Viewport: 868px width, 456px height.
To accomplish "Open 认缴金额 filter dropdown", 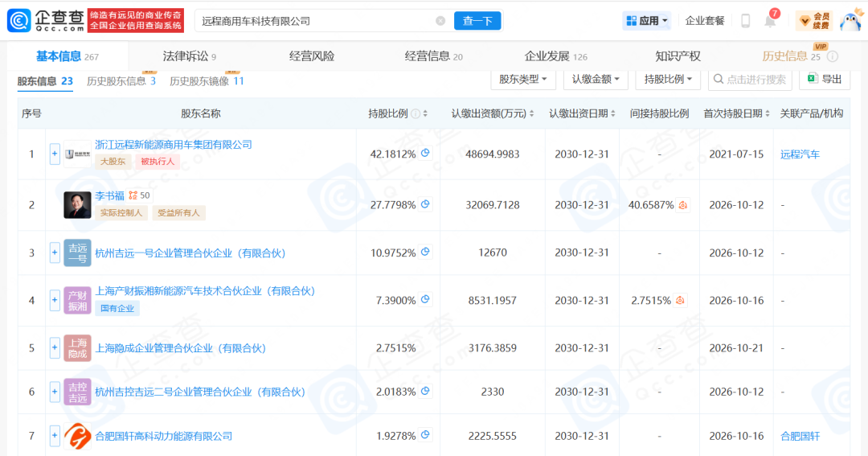I will (x=596, y=80).
